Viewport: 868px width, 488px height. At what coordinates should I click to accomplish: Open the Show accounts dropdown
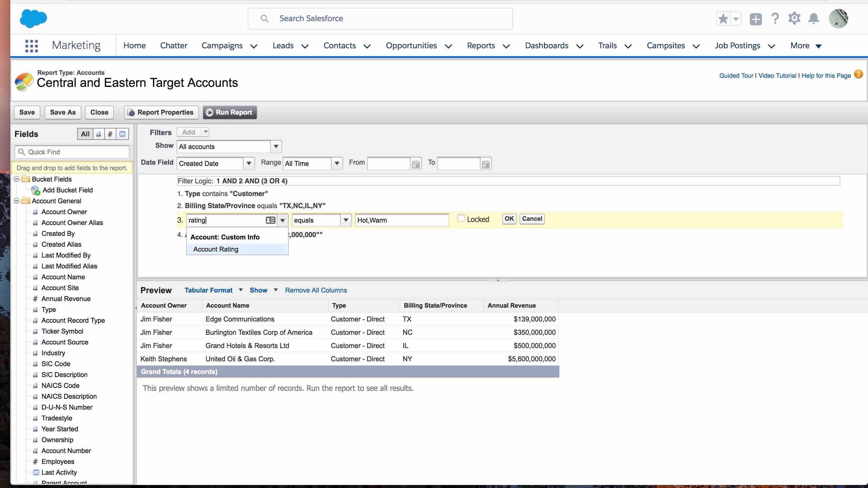(276, 147)
